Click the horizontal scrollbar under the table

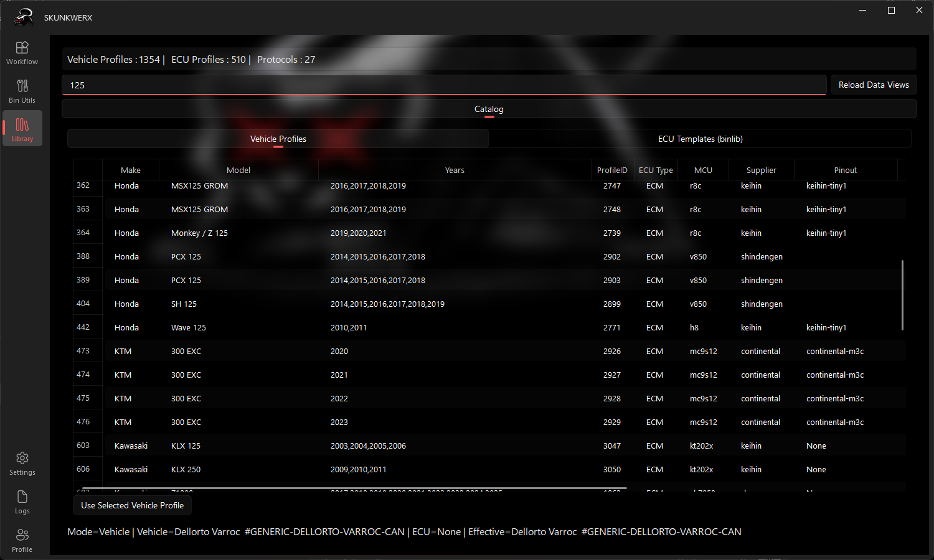[x=354, y=488]
